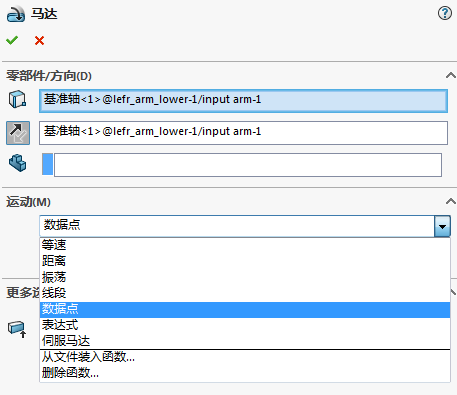Collapse the 零部件/方向(D) section
Viewport: 457px width, 395px height.
click(x=451, y=76)
